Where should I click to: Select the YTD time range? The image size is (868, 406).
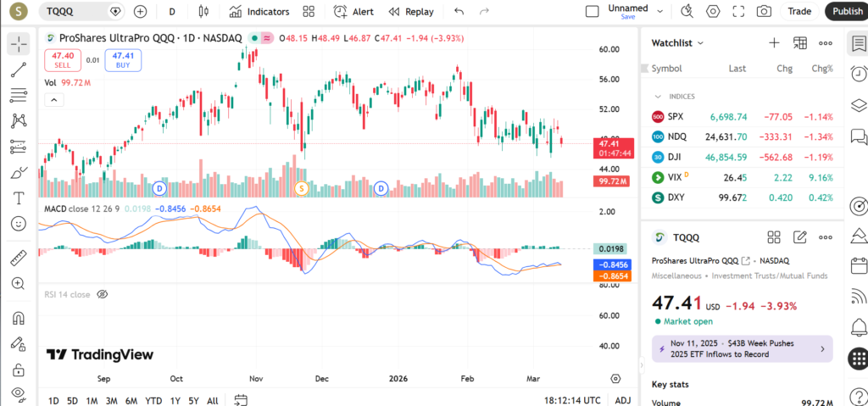click(x=153, y=400)
